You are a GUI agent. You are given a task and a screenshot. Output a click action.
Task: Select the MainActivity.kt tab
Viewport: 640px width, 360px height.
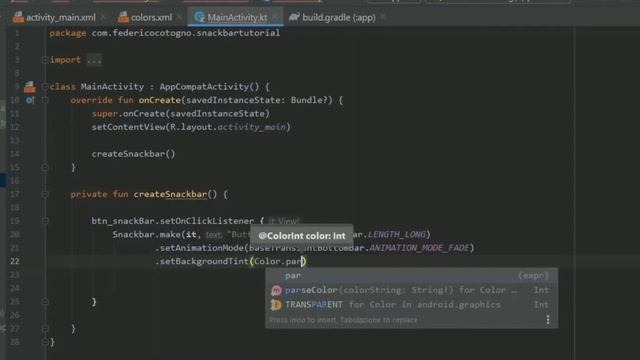tap(237, 18)
